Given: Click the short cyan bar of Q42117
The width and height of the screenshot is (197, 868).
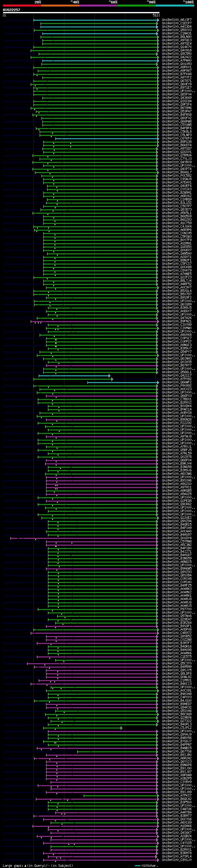Looking at the screenshot, I should click(74, 376).
